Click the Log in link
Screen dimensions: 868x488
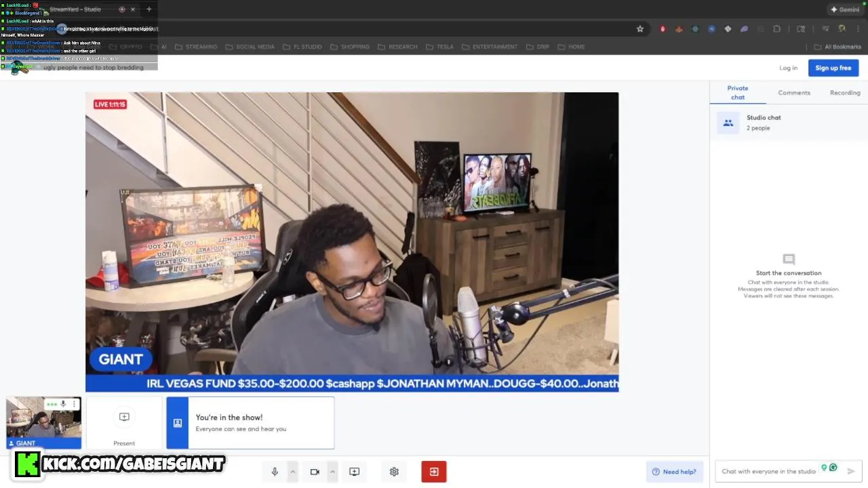788,68
